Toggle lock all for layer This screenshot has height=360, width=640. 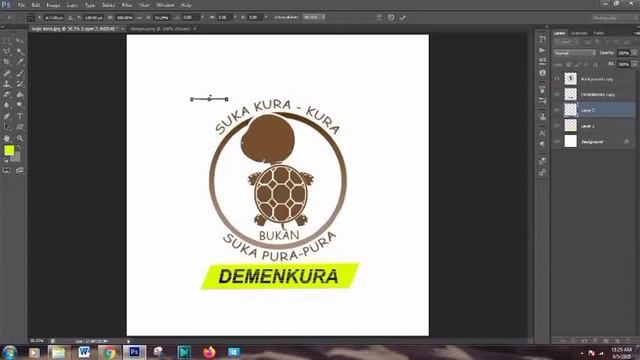click(596, 64)
